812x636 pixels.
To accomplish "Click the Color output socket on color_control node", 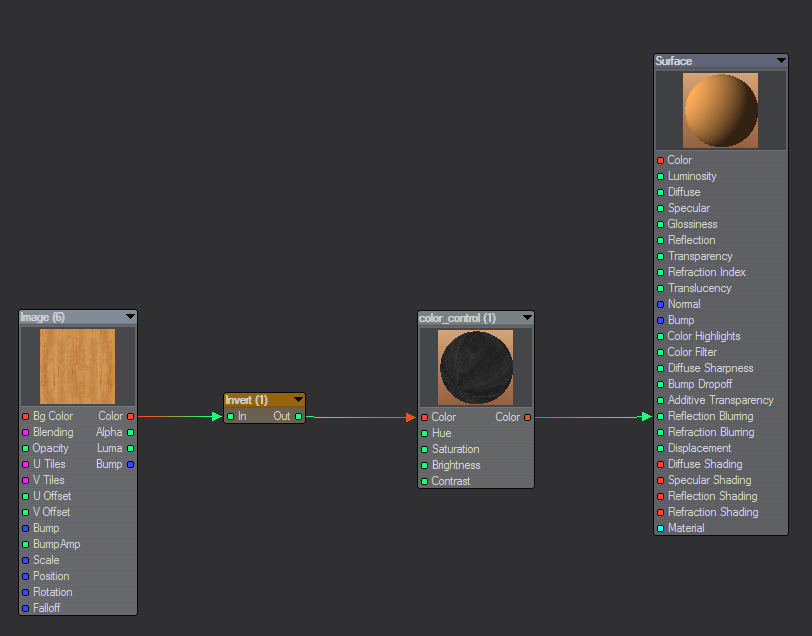I will (527, 417).
